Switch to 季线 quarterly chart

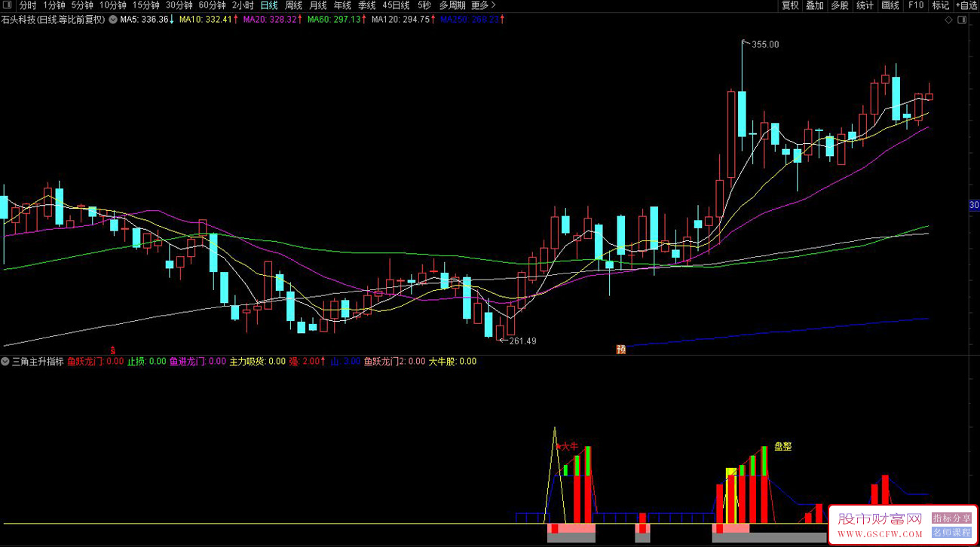[366, 5]
